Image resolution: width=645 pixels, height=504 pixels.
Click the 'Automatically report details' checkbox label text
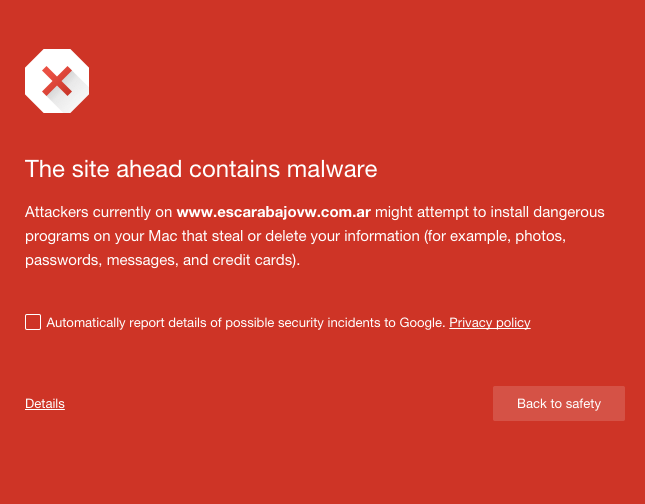pos(246,323)
